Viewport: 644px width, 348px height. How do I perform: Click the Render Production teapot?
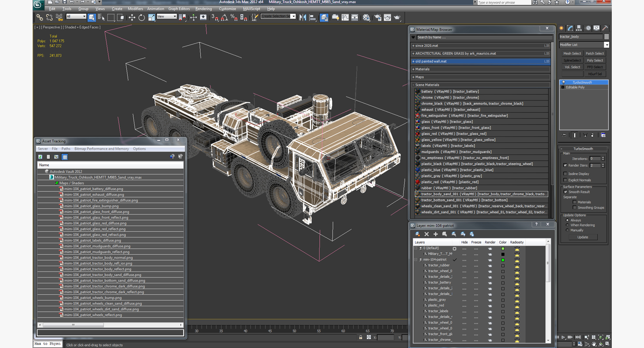click(397, 17)
